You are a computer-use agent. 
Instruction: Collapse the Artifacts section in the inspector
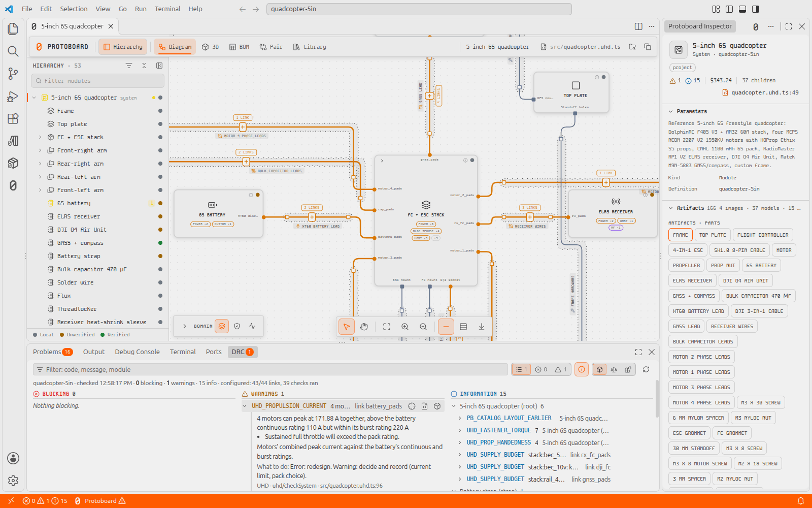click(x=671, y=208)
